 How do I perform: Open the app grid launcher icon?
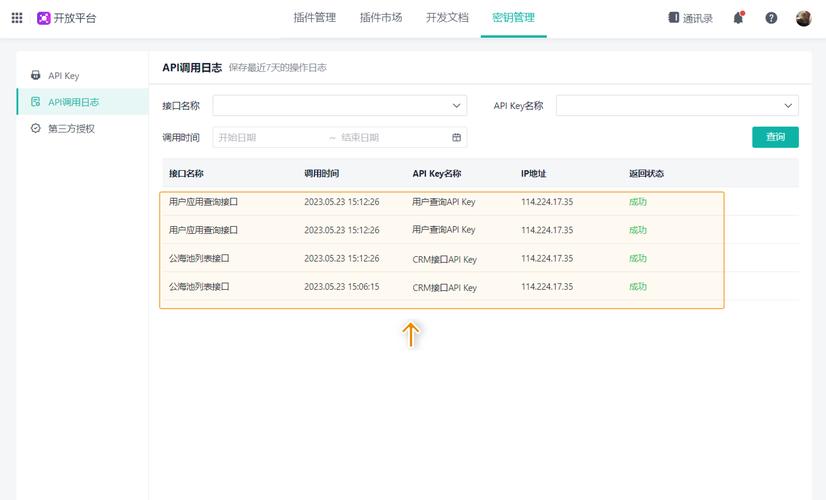click(x=17, y=18)
